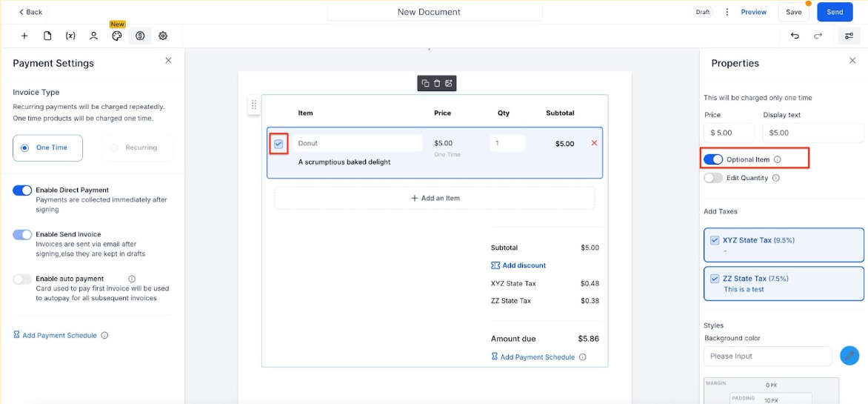The image size is (868, 404).
Task: Disable the Optional Item toggle
Action: coord(713,159)
